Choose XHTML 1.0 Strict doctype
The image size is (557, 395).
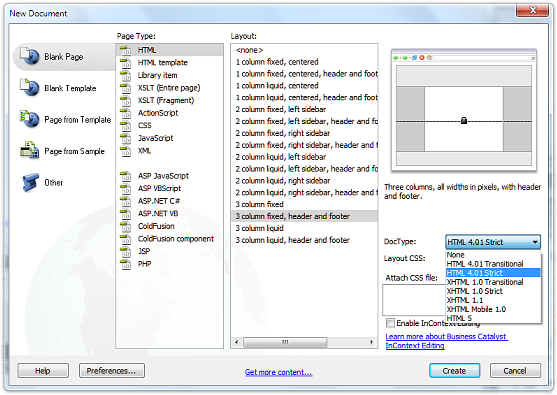pos(493,291)
